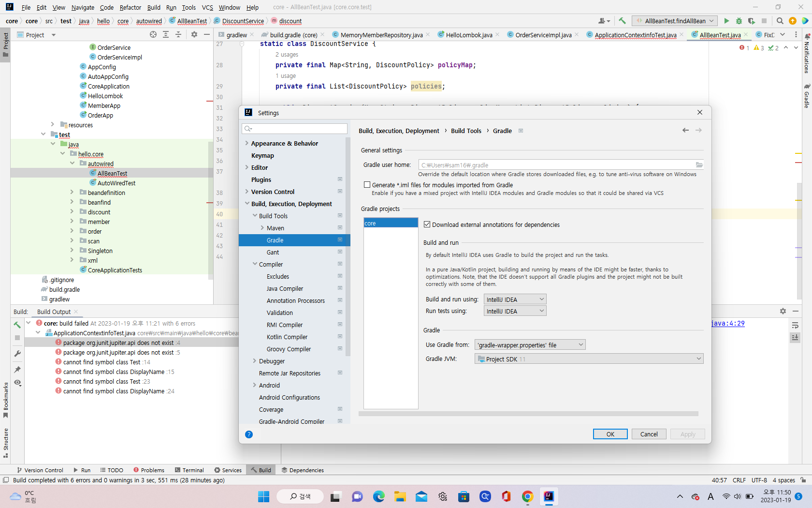Viewport: 812px width, 508px height.
Task: Open Search Everywhere magnifier icon
Action: (x=780, y=21)
